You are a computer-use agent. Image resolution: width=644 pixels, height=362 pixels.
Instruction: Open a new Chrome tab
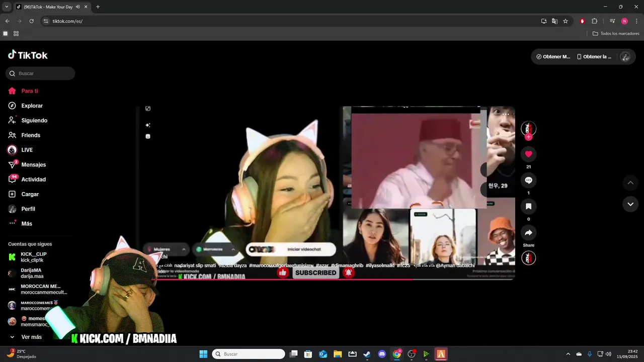(98, 7)
